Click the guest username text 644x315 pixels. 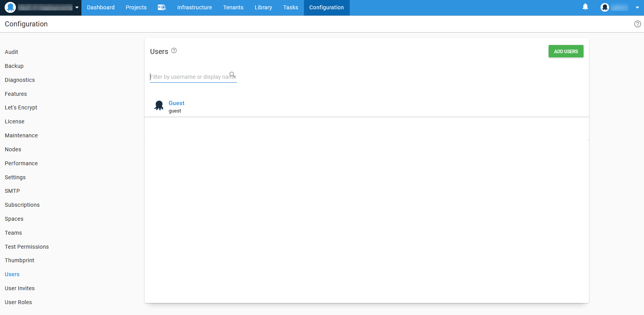click(175, 111)
